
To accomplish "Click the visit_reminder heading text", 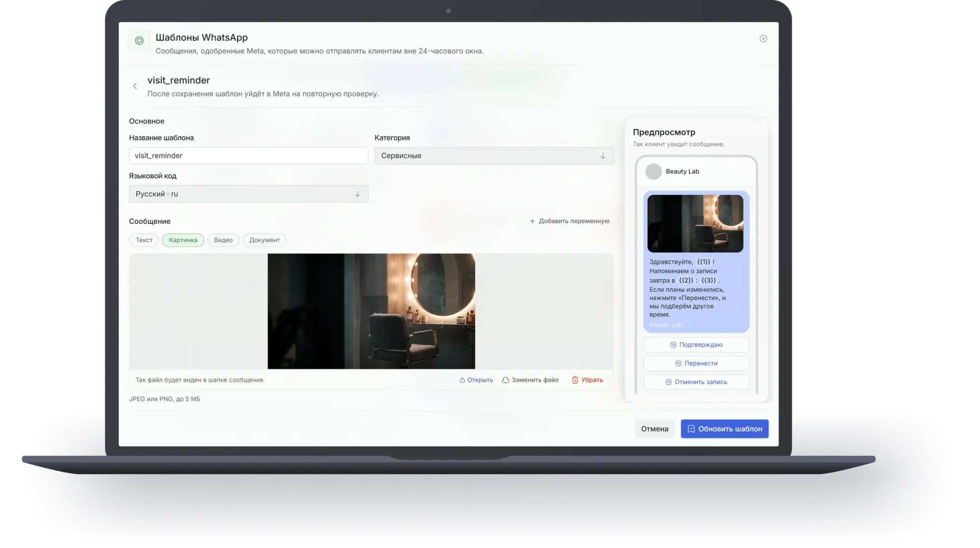I will pyautogui.click(x=179, y=80).
